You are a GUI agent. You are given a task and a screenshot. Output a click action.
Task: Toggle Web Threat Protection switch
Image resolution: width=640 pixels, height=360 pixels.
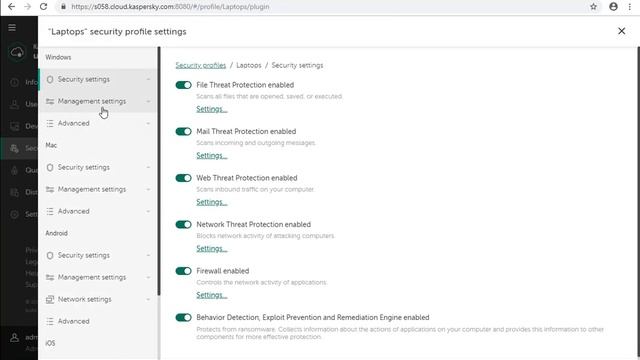tap(183, 178)
